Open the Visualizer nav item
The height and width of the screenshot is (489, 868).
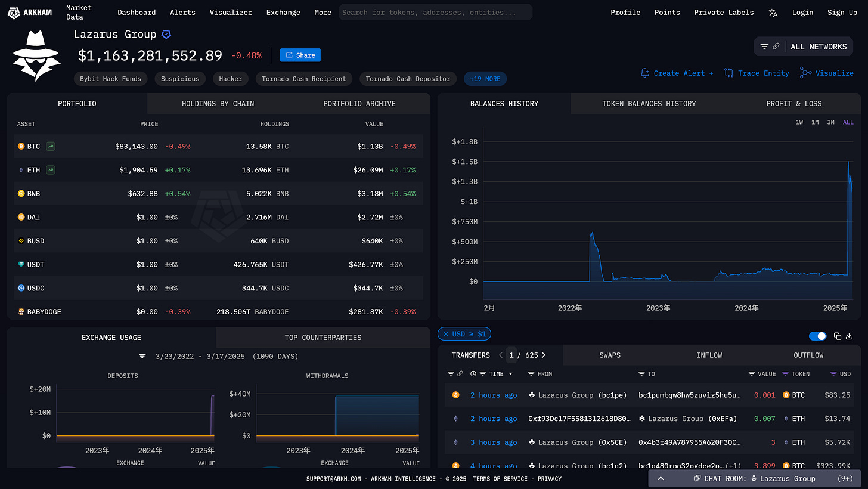[x=231, y=13]
